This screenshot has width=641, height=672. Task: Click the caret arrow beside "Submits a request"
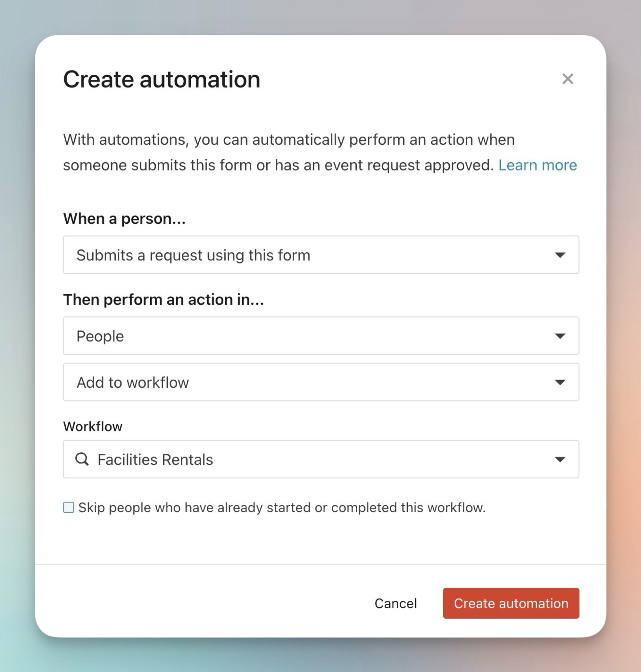(560, 255)
